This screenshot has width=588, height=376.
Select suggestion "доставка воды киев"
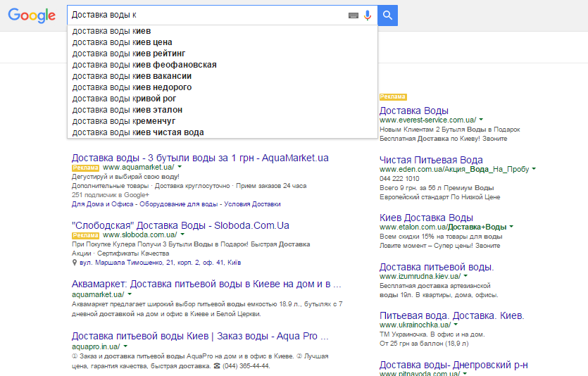[x=222, y=31]
